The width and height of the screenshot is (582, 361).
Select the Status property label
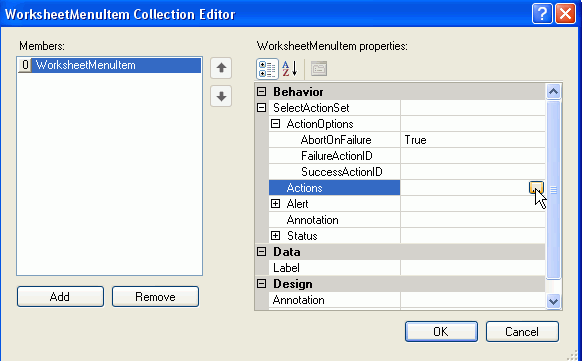(302, 236)
